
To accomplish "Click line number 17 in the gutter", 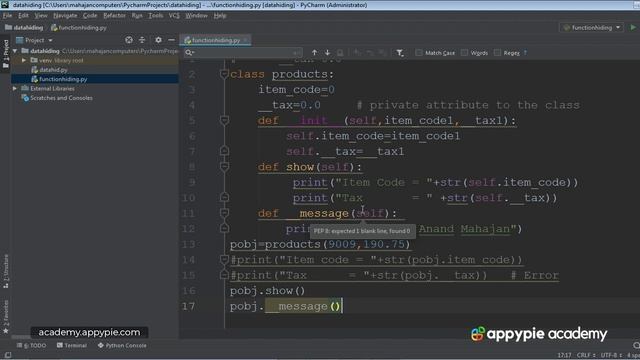I will click(x=188, y=306).
